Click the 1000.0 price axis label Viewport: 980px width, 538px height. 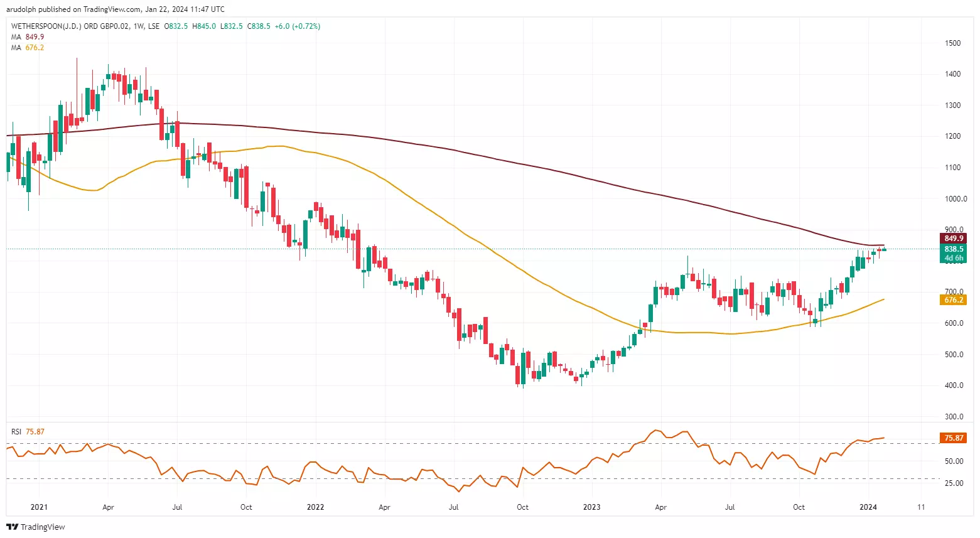956,199
